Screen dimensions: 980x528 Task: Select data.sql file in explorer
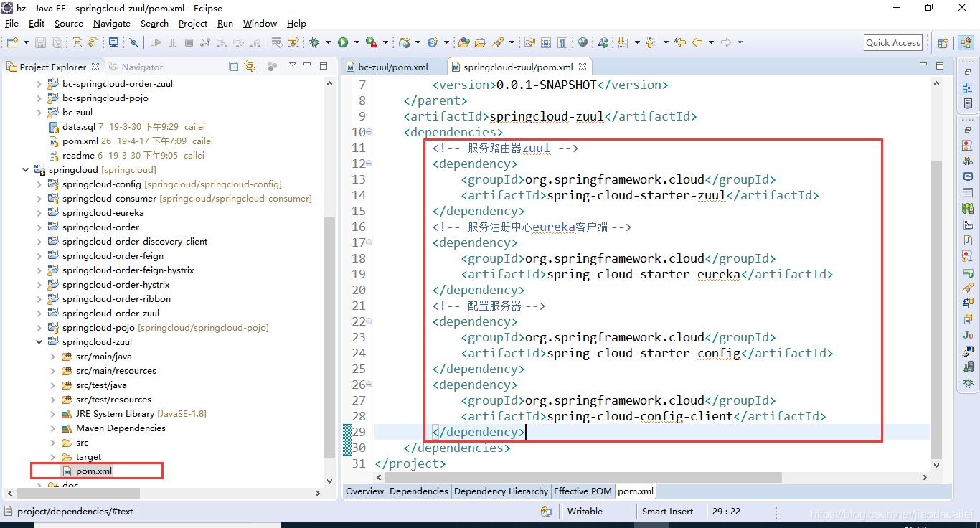point(79,127)
